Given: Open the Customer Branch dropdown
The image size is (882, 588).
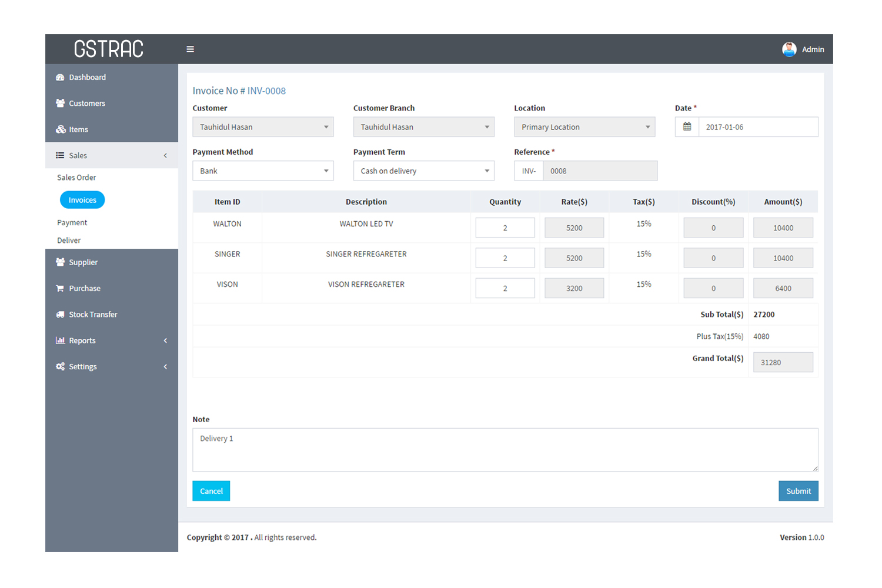Looking at the screenshot, I should click(423, 127).
